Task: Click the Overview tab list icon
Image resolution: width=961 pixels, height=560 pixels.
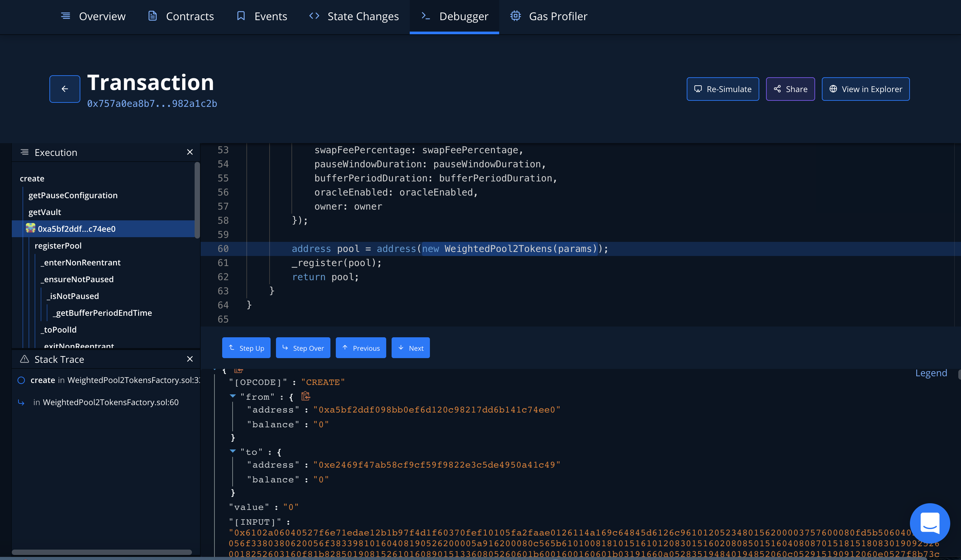Action: pyautogui.click(x=66, y=16)
